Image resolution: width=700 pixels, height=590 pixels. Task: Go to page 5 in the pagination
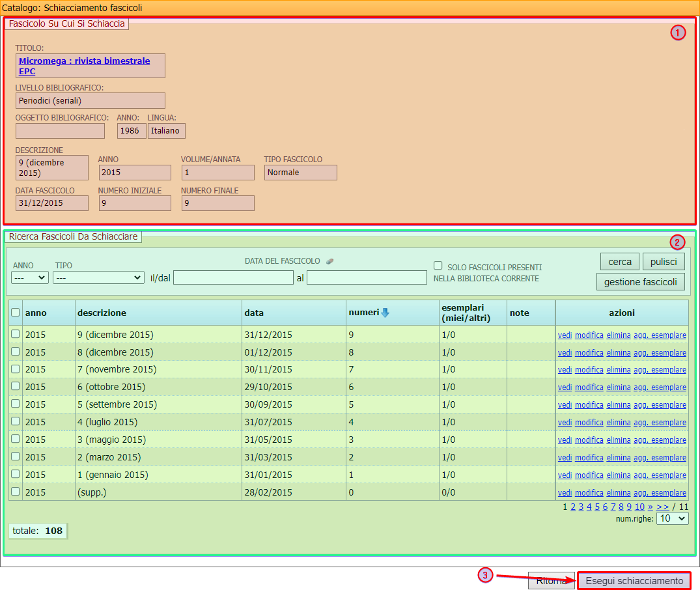(x=597, y=507)
